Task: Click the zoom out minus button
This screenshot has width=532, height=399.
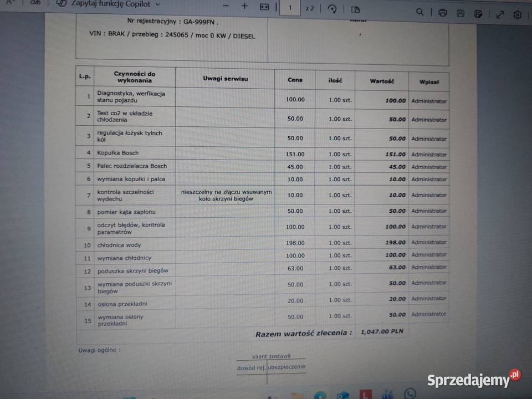Action: [x=225, y=6]
